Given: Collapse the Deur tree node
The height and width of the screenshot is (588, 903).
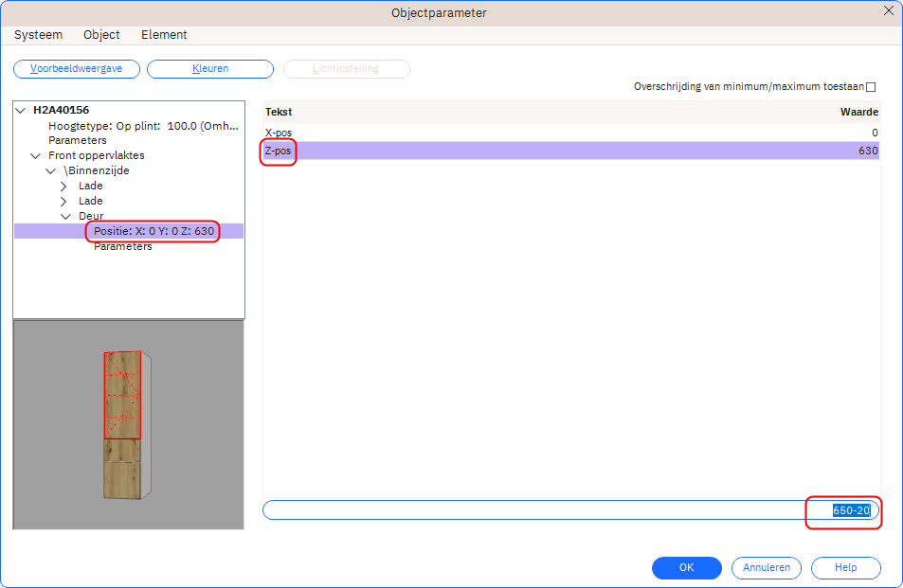Looking at the screenshot, I should point(66,216).
